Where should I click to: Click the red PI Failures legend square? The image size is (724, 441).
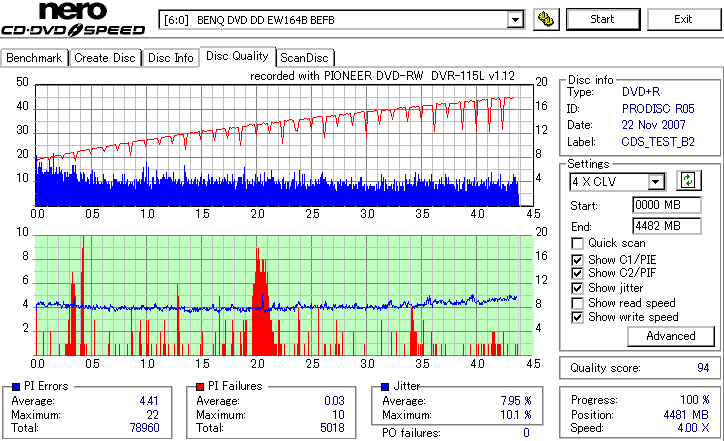coord(200,387)
